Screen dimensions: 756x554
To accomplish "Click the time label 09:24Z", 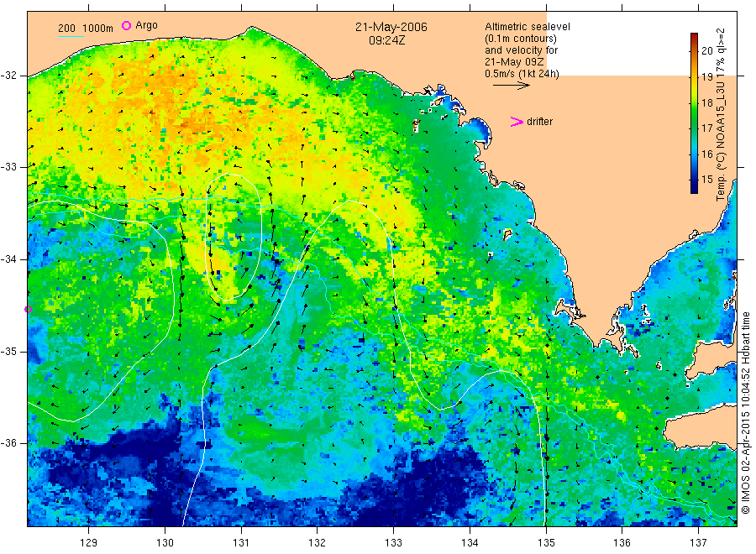I will click(x=386, y=40).
